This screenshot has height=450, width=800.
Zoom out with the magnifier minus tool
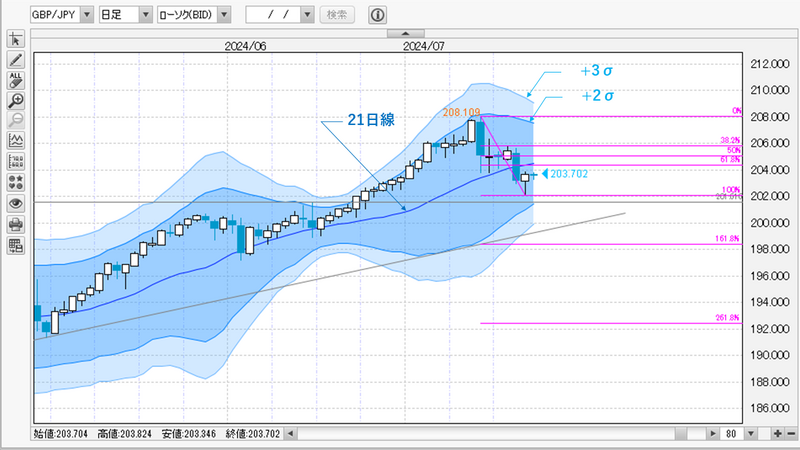click(15, 120)
